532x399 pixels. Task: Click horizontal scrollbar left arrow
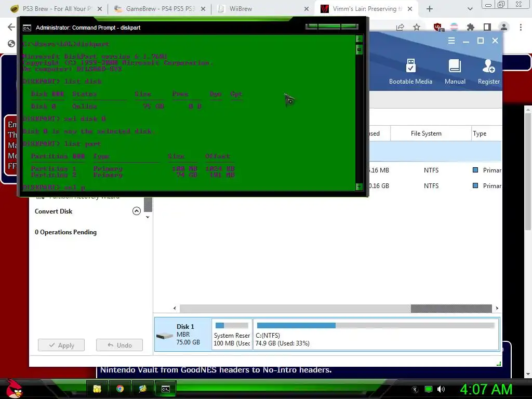175,308
